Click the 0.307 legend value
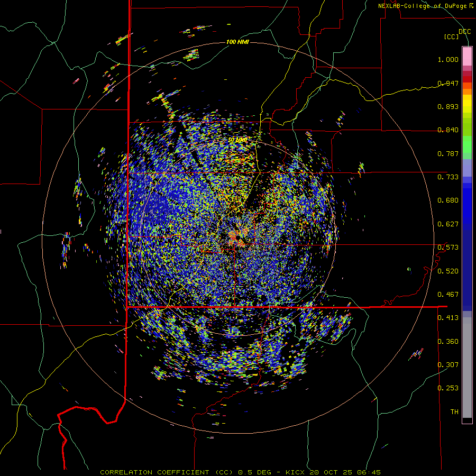 pyautogui.click(x=448, y=365)
